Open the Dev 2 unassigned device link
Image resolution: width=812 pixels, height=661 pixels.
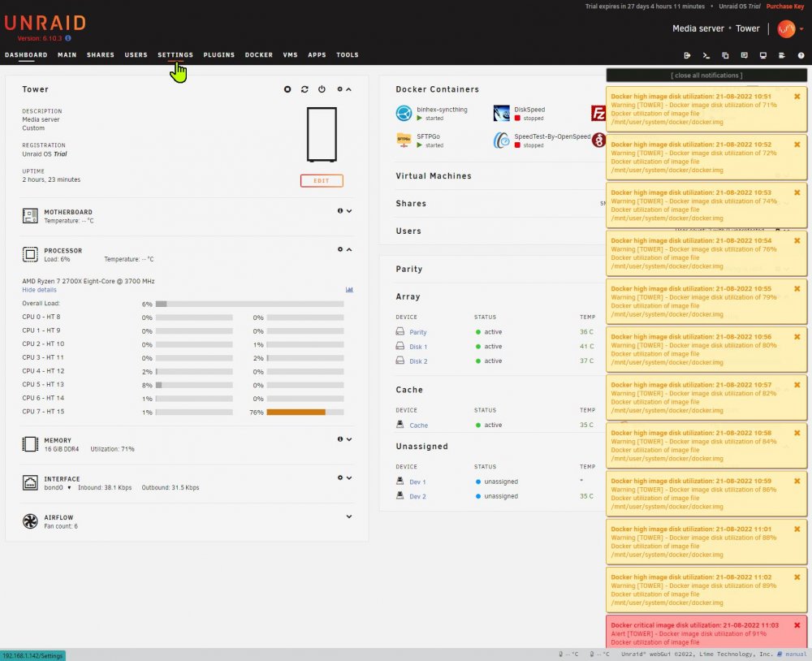click(x=417, y=496)
